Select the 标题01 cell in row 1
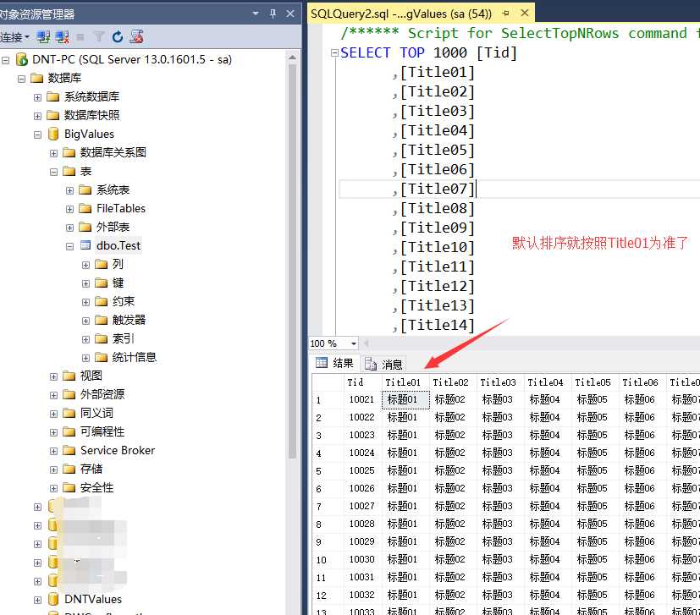 click(405, 399)
